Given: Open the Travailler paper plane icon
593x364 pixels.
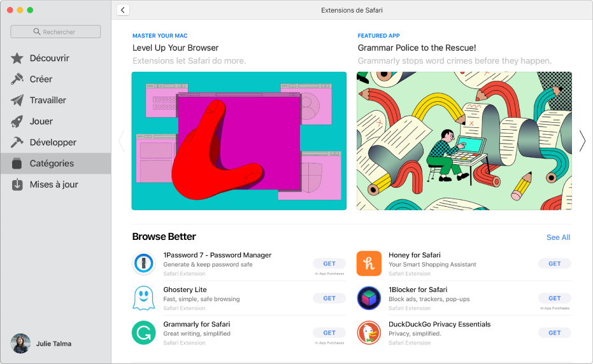Looking at the screenshot, I should (17, 100).
